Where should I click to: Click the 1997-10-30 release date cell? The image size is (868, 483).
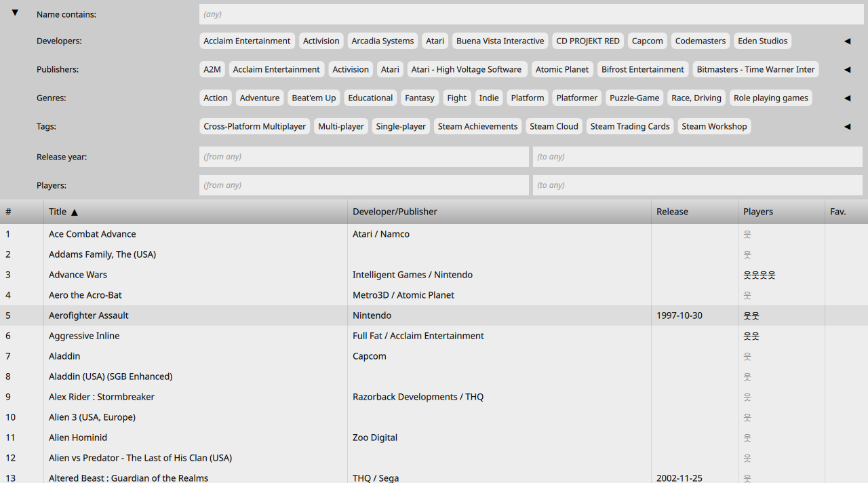(x=694, y=315)
